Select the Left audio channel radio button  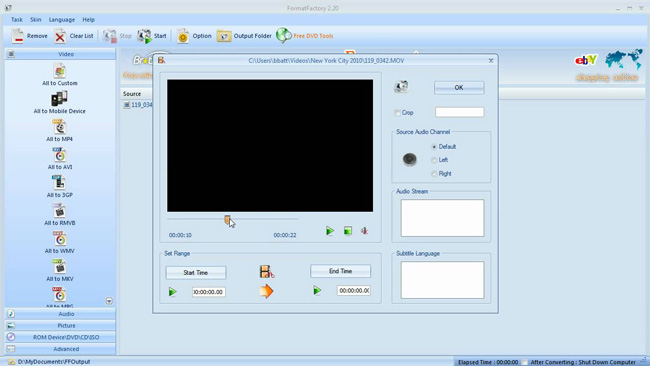point(434,160)
